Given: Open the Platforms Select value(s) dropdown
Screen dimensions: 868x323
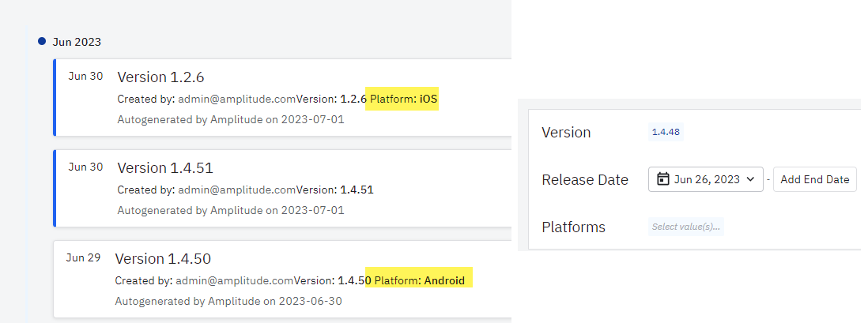Looking at the screenshot, I should coord(686,227).
